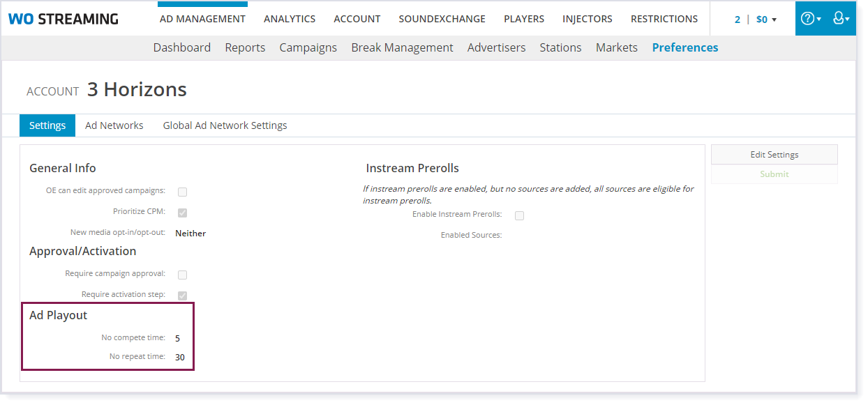Toggle the Prioritize CPM checkbox
This screenshot has height=405, width=868.
point(182,213)
